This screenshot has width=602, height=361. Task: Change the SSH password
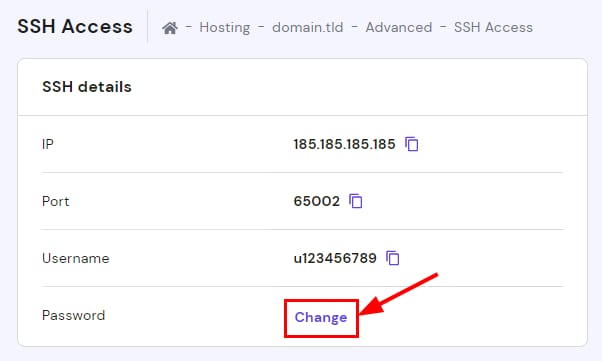click(x=321, y=318)
